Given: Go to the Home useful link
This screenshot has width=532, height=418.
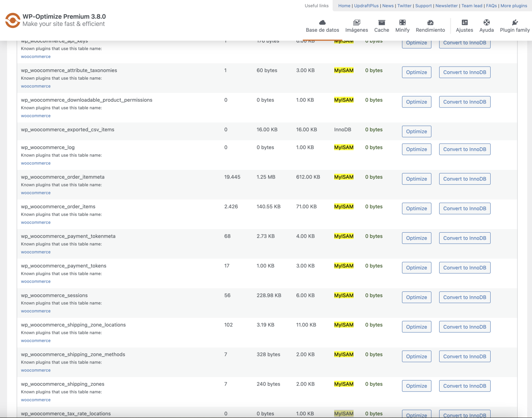Looking at the screenshot, I should [344, 6].
